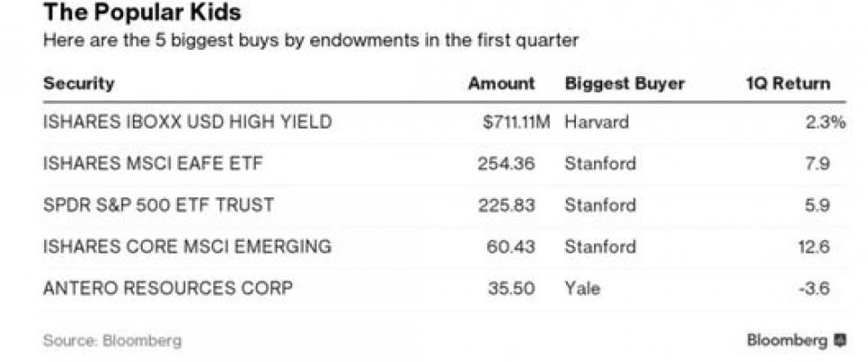Click the Amount column header

click(502, 83)
